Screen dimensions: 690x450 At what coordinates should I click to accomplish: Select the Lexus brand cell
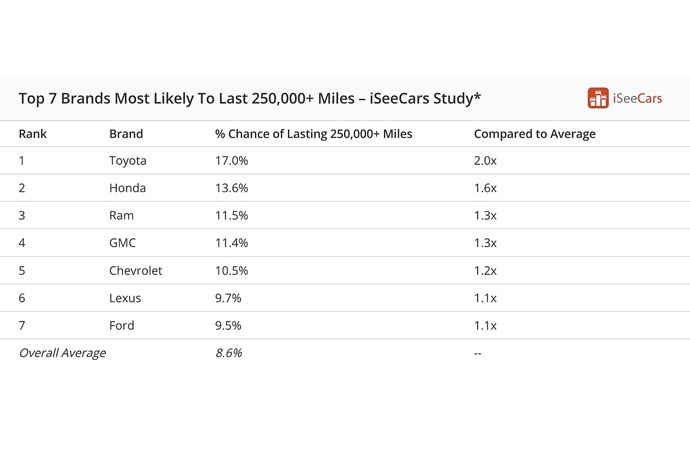pyautogui.click(x=125, y=298)
